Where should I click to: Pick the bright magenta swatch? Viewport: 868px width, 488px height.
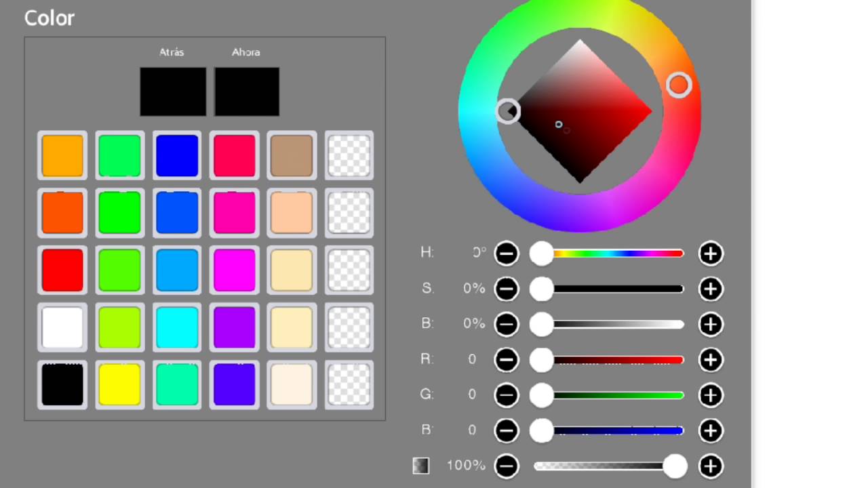click(x=235, y=270)
